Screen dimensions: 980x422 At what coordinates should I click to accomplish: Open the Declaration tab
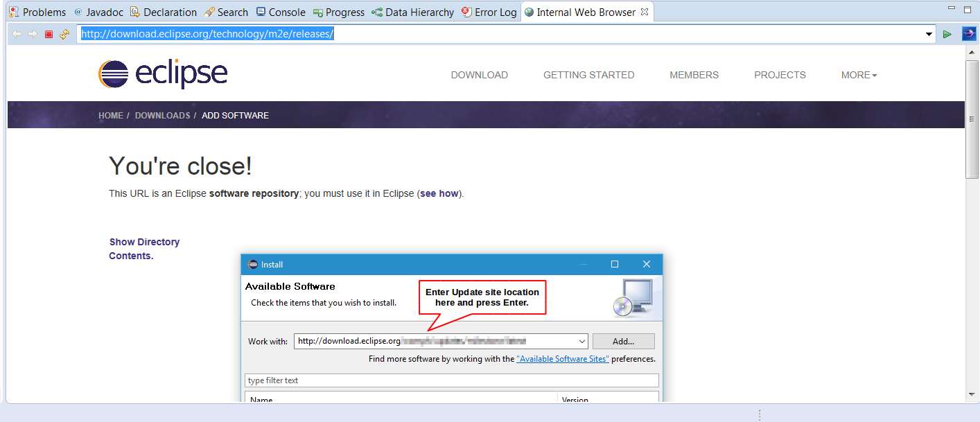(163, 12)
